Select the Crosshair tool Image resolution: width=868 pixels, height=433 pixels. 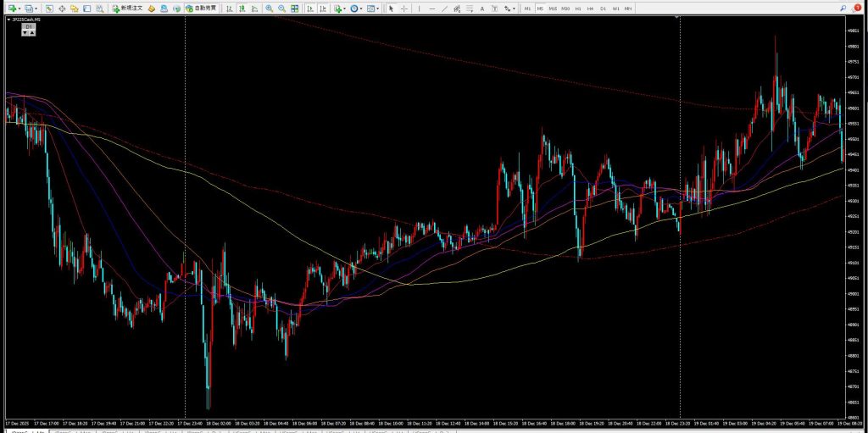click(403, 8)
